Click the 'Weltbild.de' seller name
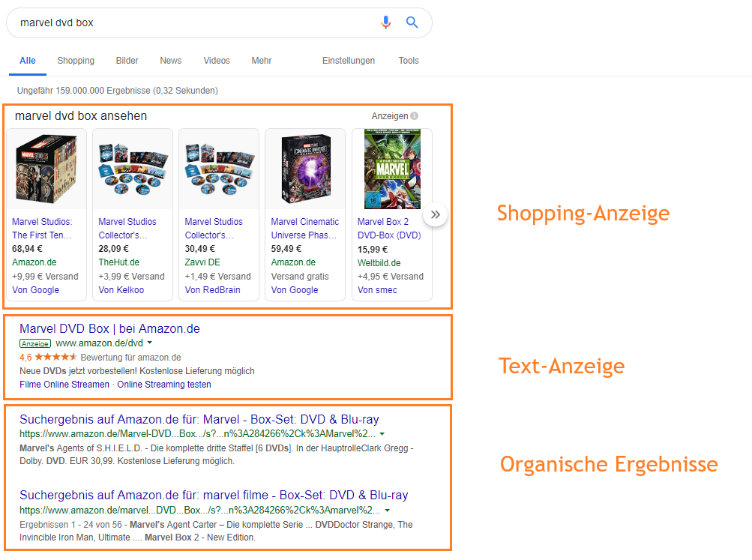Screen dimensions: 752x560 pos(379,262)
